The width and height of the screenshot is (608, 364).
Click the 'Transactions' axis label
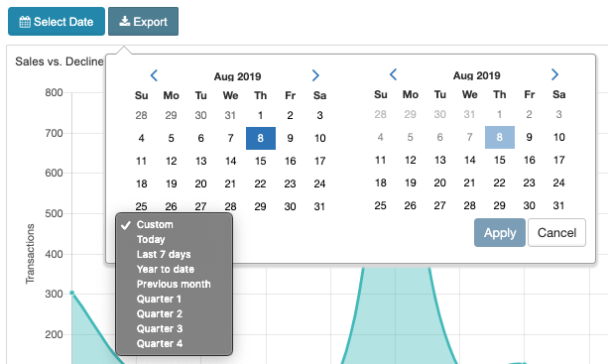click(x=30, y=254)
